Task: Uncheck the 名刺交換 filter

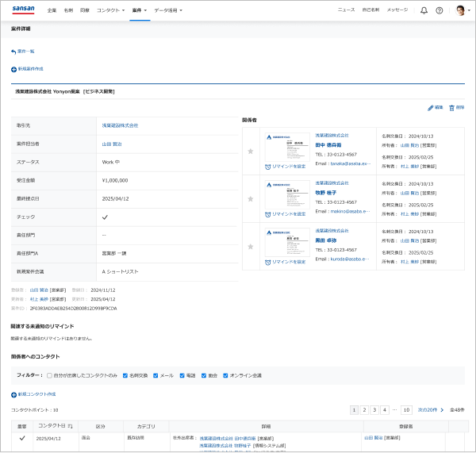Action: (125, 375)
